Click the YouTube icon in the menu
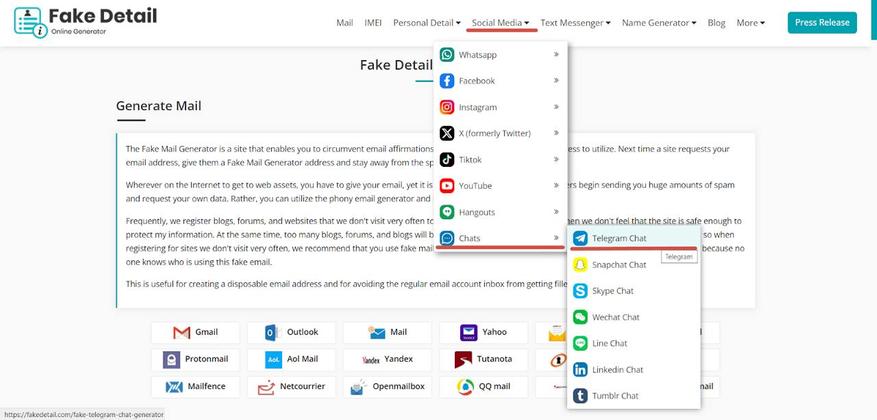Image resolution: width=877 pixels, height=420 pixels. point(447,186)
